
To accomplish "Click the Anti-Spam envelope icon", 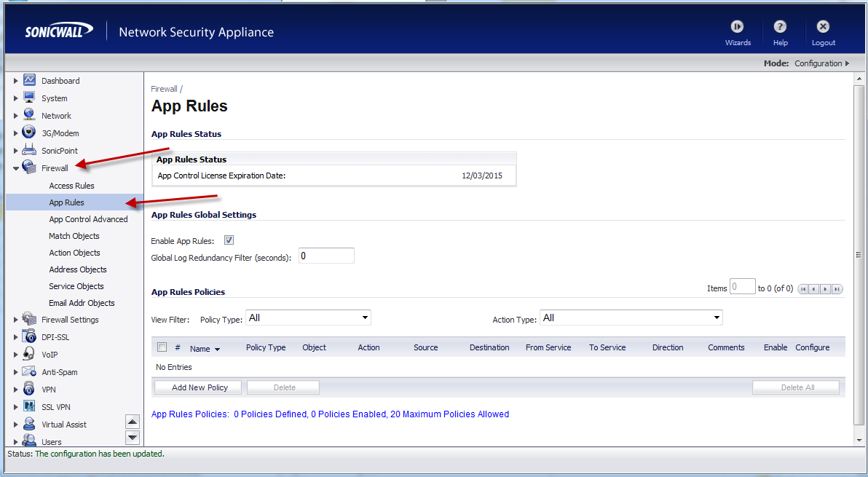I will [x=29, y=372].
